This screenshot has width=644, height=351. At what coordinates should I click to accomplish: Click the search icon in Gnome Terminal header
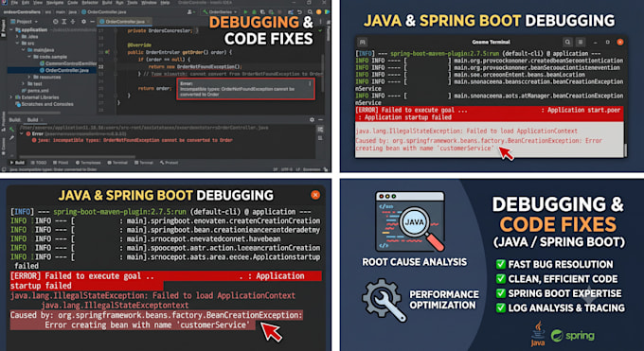(567, 42)
